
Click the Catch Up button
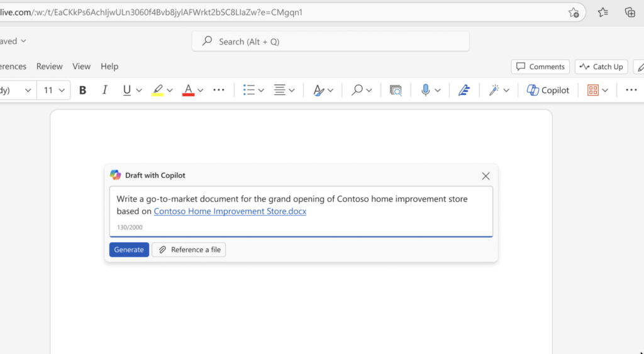point(601,67)
